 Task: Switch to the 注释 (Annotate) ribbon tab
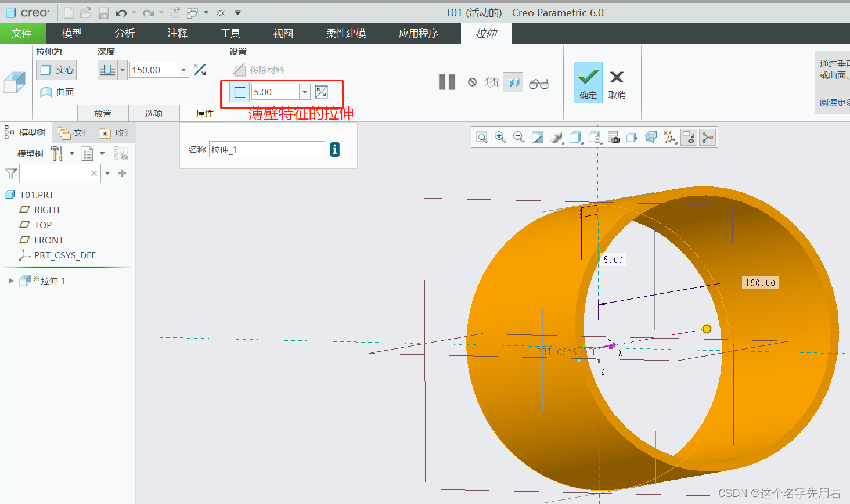(x=178, y=33)
